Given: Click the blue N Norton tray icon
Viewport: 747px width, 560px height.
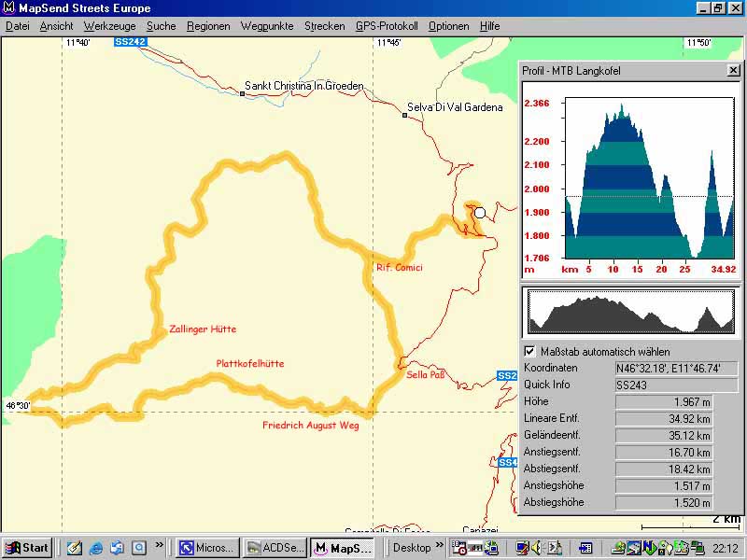Looking at the screenshot, I should click(649, 548).
